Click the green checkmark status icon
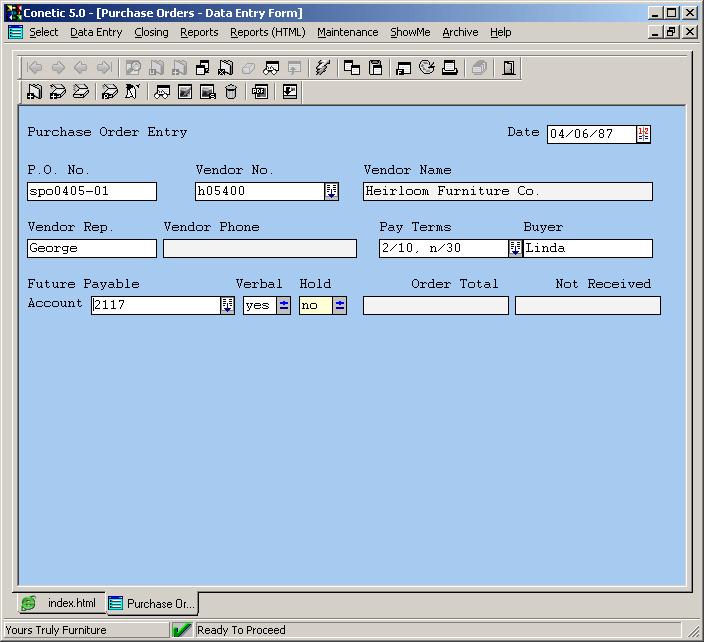Screen dimensions: 704x642 point(181,630)
